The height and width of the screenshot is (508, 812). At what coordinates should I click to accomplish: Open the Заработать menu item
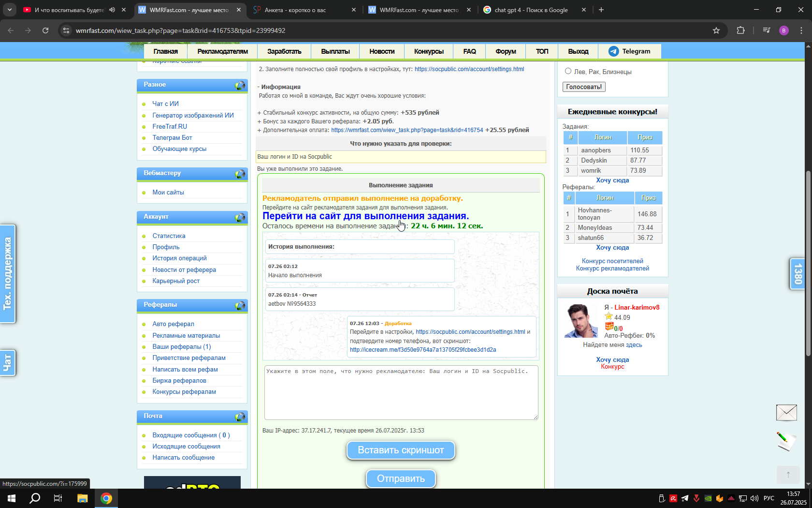[x=284, y=51]
